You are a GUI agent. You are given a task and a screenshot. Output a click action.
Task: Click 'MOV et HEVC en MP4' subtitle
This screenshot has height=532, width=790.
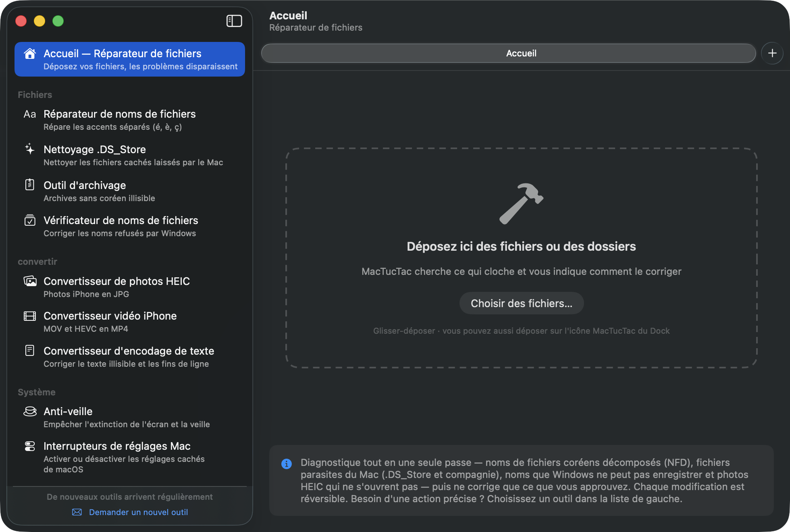pyautogui.click(x=86, y=329)
